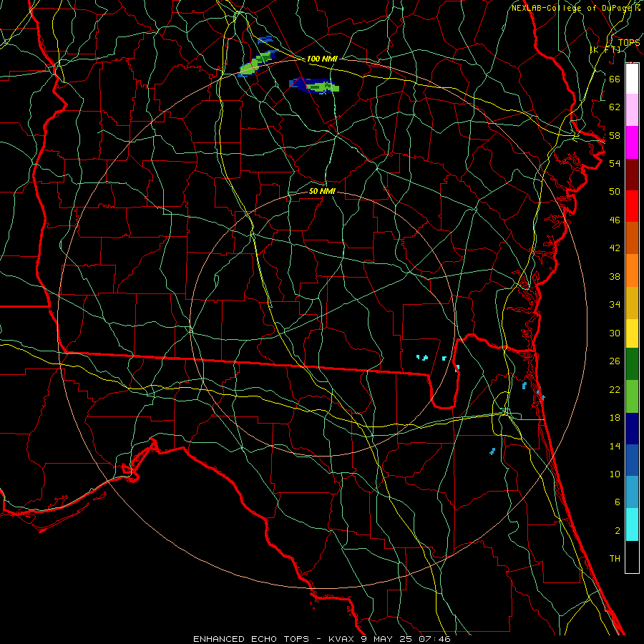This screenshot has width=644, height=644.
Task: Click the 50 NMI range ring label
Action: [x=322, y=191]
